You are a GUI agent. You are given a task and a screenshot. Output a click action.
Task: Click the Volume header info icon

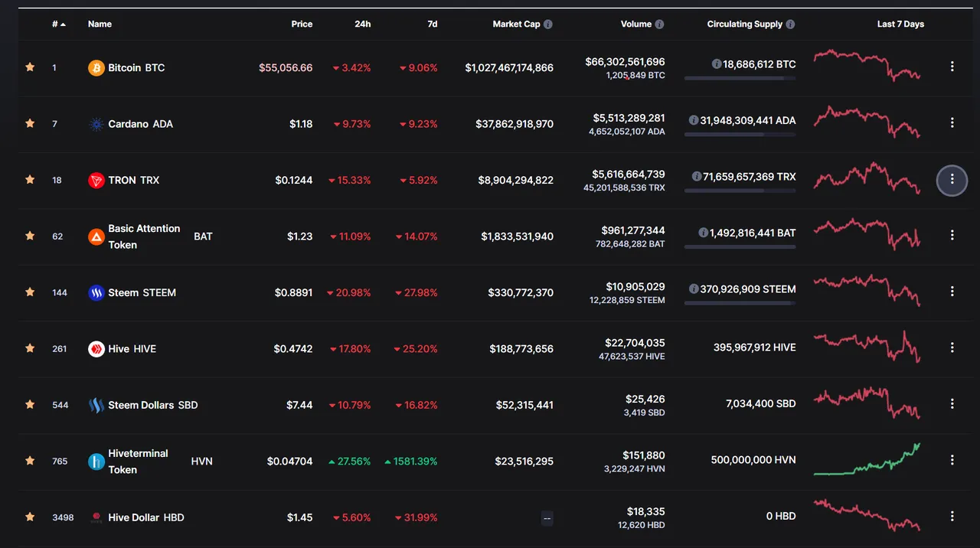point(659,24)
